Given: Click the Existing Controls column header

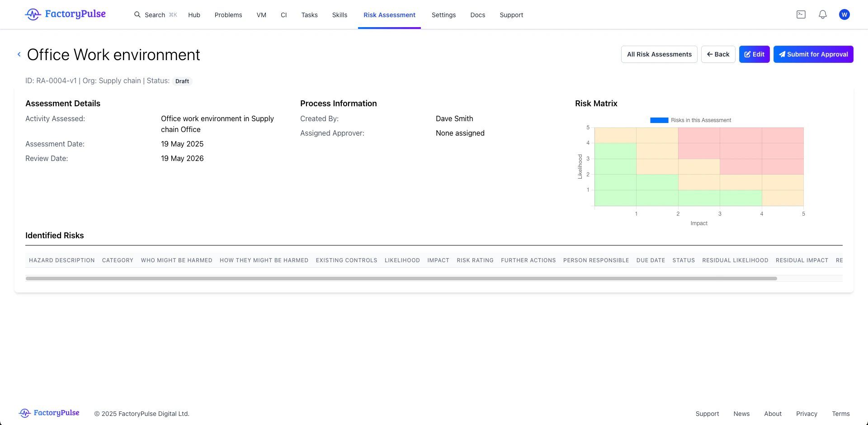Looking at the screenshot, I should click(346, 260).
